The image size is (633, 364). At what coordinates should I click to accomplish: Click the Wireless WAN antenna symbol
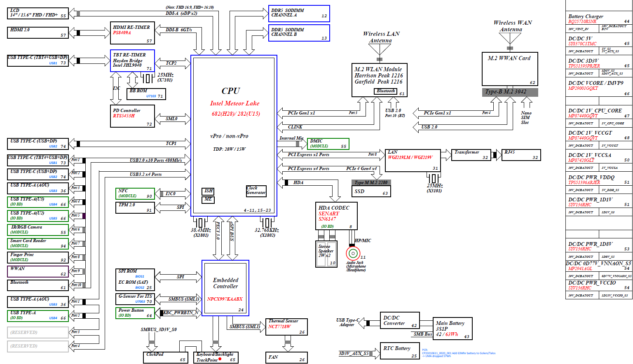[x=510, y=38]
